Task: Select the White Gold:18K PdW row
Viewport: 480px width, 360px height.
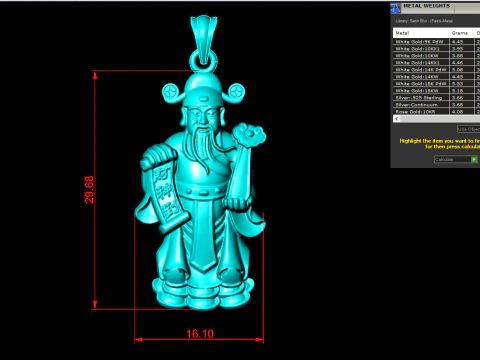Action: (x=437, y=84)
